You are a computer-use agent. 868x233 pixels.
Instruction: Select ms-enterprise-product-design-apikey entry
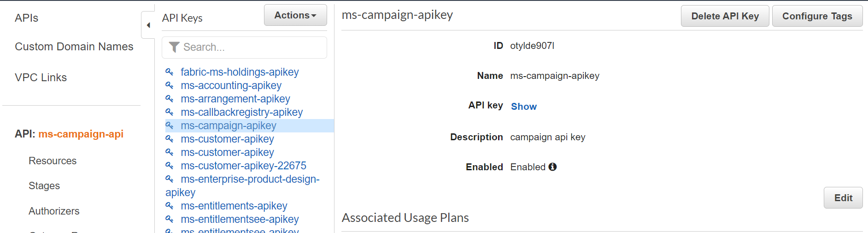(x=250, y=179)
